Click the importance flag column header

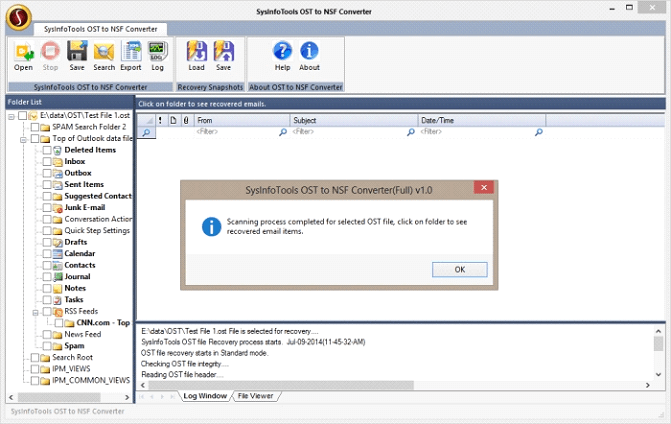point(160,121)
